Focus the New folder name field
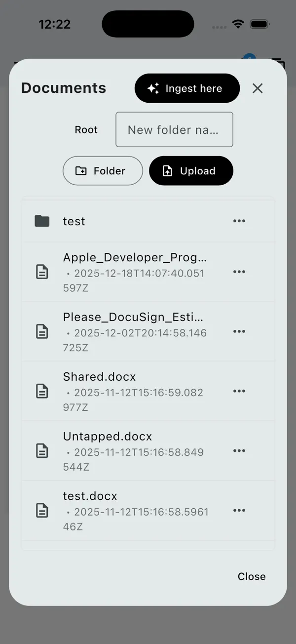 coord(174,130)
